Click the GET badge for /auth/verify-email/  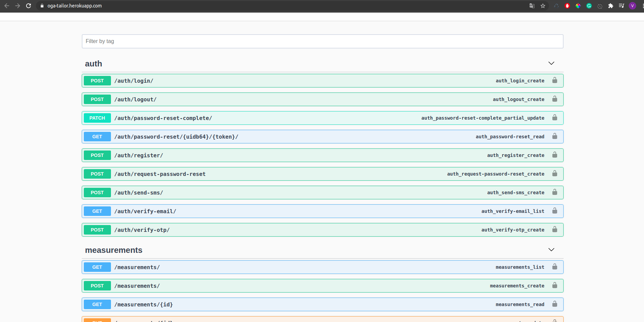(97, 211)
